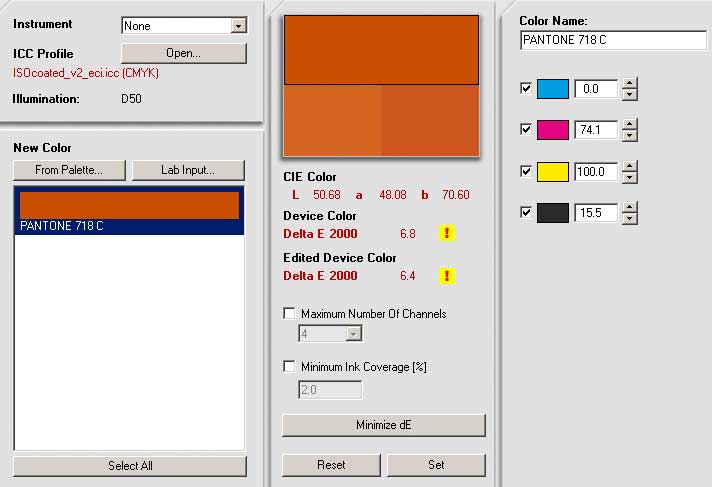The image size is (712, 487).
Task: Decrease the cyan value with down arrow
Action: point(629,94)
